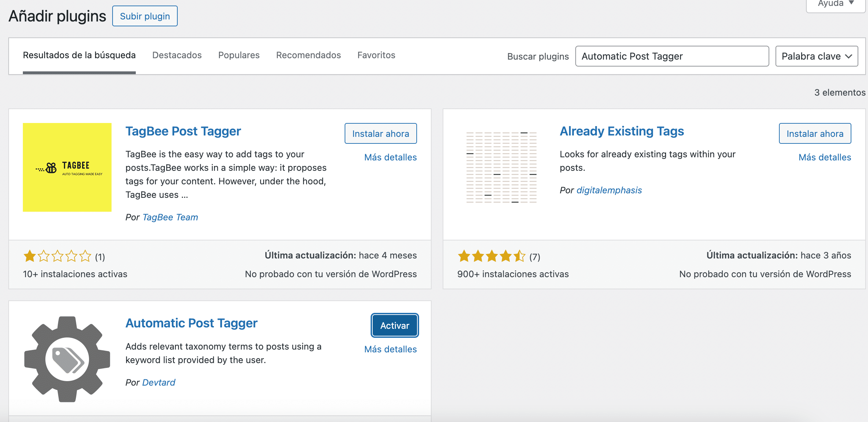The width and height of the screenshot is (868, 422).
Task: Click Already Existing Tags star rating
Action: (x=491, y=256)
